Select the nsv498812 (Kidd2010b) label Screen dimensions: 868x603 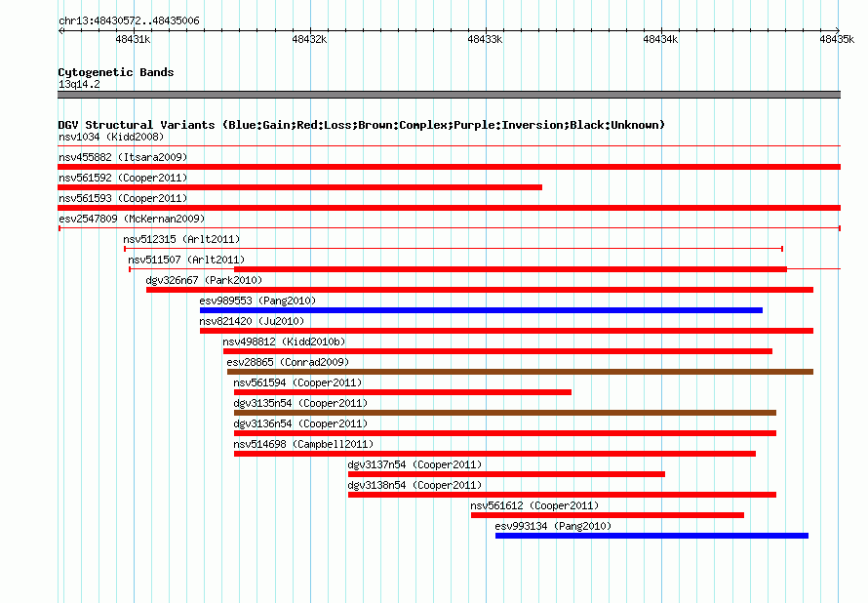coord(284,342)
